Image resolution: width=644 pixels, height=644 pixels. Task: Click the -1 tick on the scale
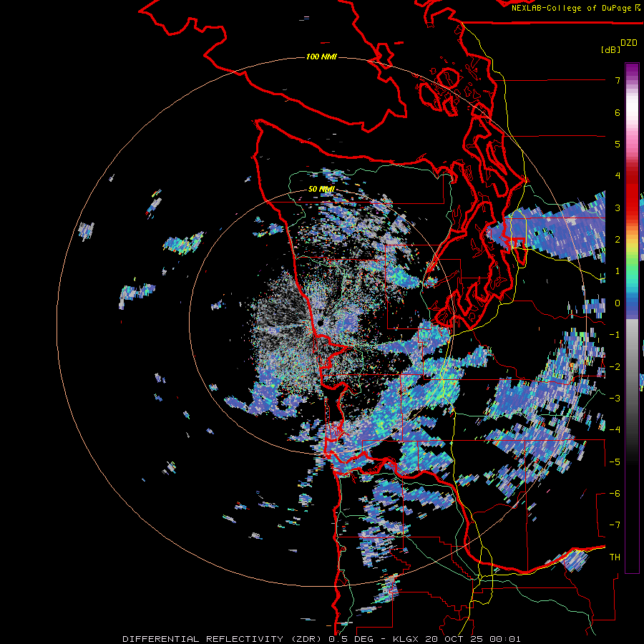pos(615,335)
